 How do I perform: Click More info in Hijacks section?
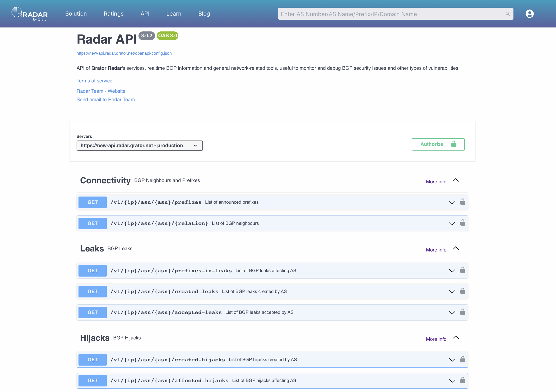[x=436, y=339]
